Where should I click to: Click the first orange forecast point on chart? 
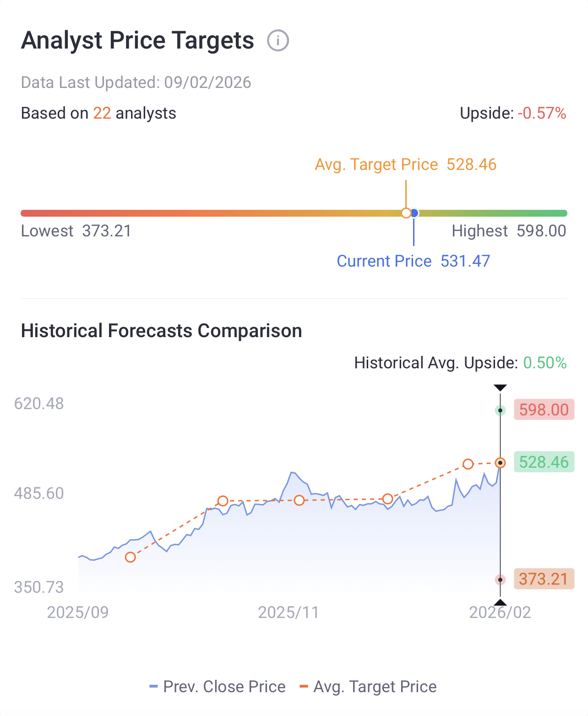click(131, 557)
